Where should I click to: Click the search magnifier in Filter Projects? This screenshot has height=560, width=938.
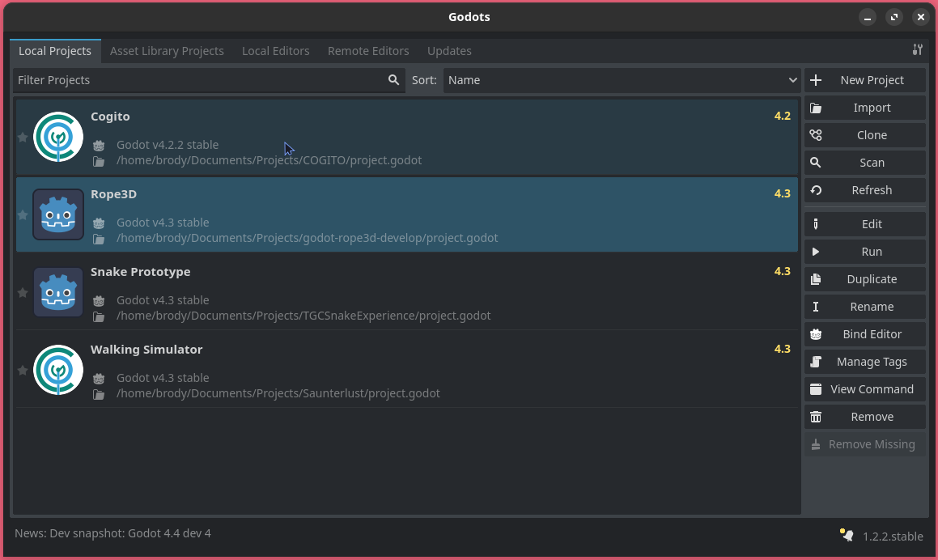tap(393, 80)
